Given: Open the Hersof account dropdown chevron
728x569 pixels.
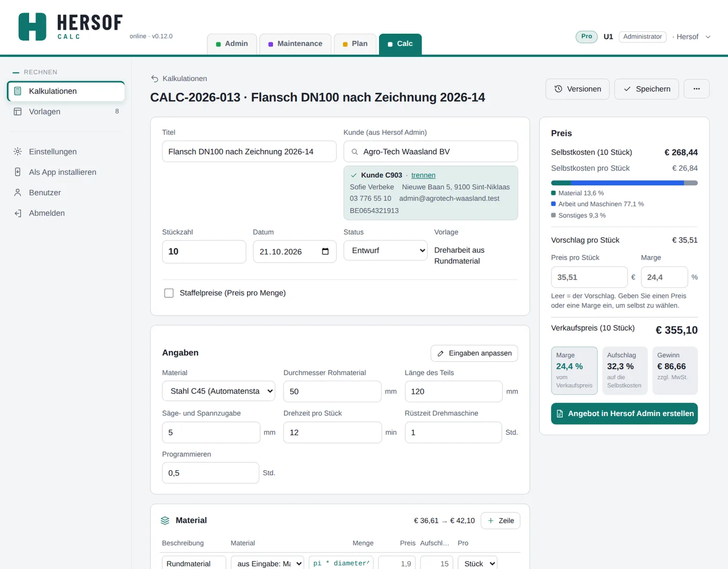Looking at the screenshot, I should (708, 37).
